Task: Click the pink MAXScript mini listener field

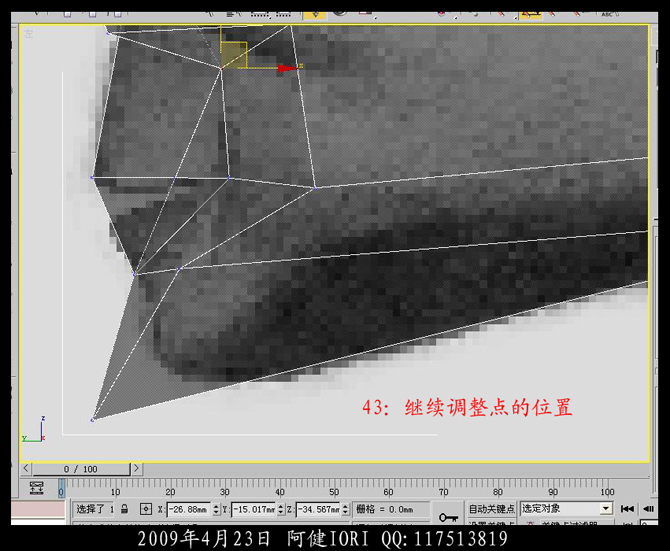Action: point(38,509)
